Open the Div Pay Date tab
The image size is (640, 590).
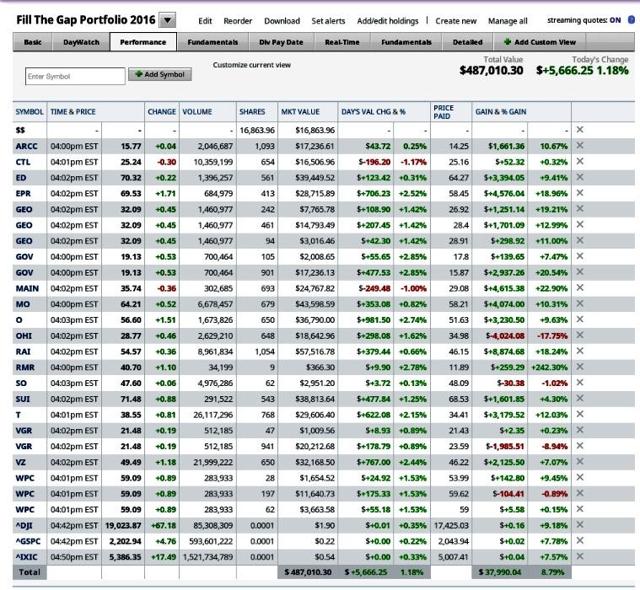281,42
